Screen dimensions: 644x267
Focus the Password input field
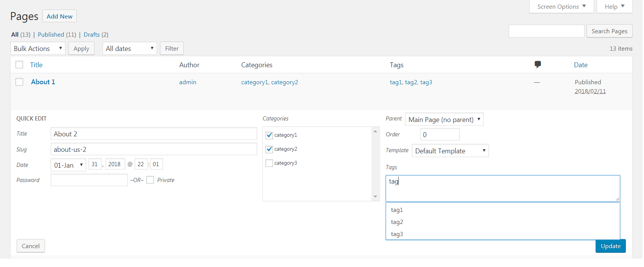89,180
